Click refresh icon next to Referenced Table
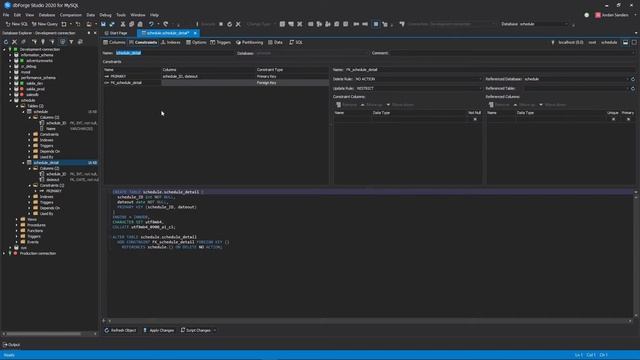 click(x=633, y=89)
